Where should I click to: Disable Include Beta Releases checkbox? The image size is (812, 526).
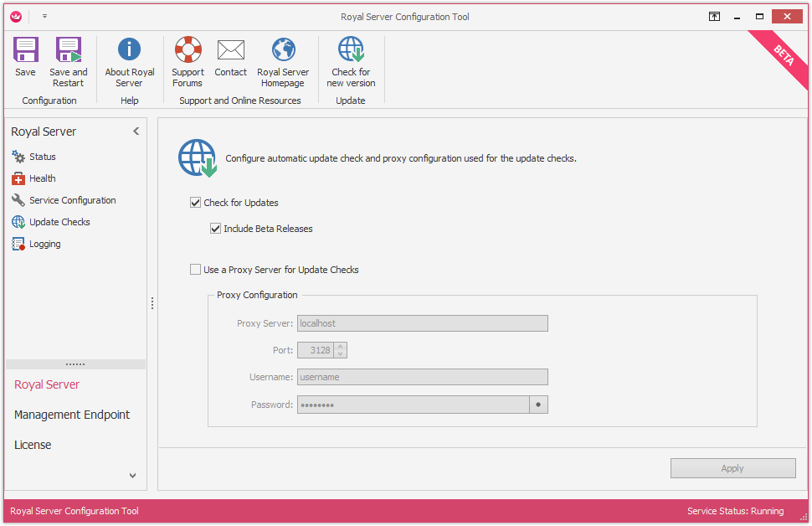point(216,229)
